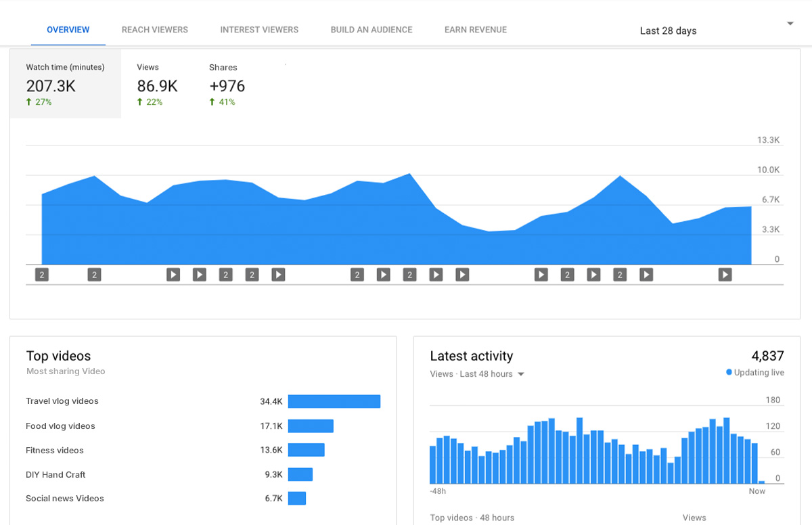Open the Travel vlog videos row
812x525 pixels.
pyautogui.click(x=203, y=401)
